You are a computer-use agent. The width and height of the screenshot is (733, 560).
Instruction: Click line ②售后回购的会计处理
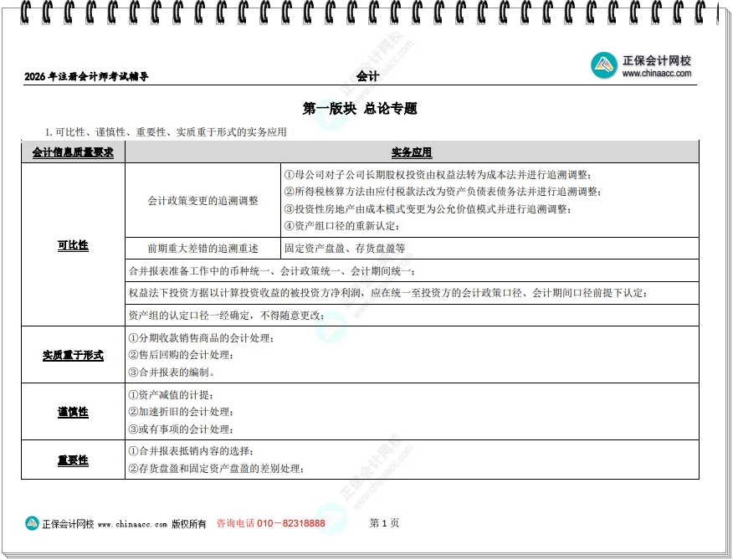point(181,355)
